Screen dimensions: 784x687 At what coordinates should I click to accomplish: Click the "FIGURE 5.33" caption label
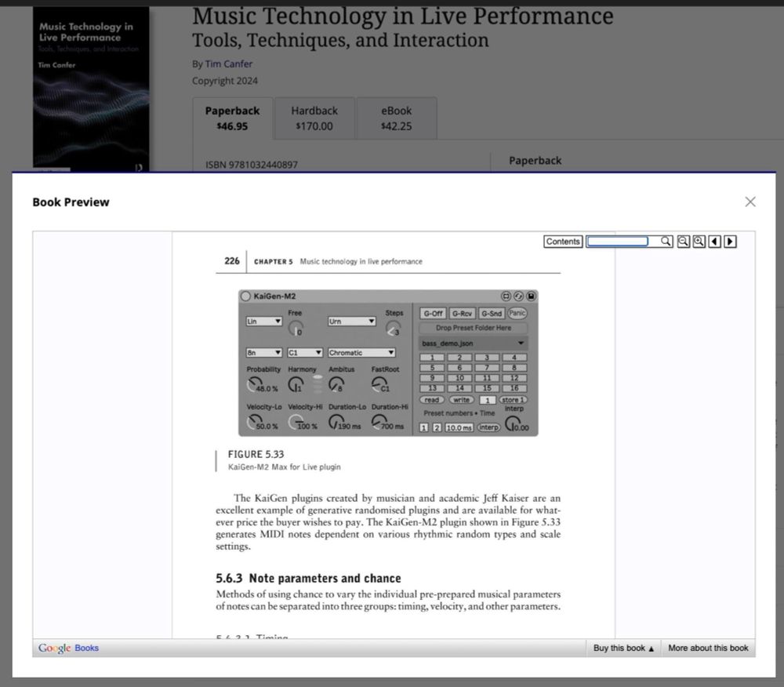point(256,455)
